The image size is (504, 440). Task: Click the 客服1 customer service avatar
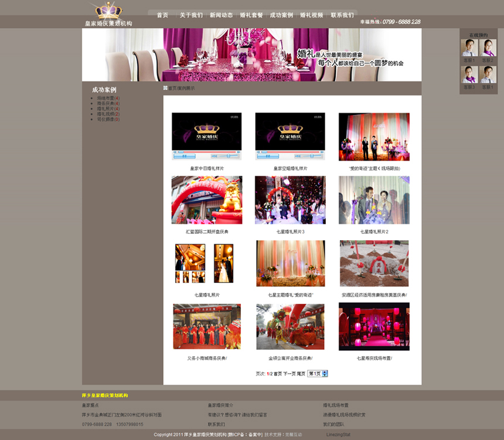(x=469, y=47)
